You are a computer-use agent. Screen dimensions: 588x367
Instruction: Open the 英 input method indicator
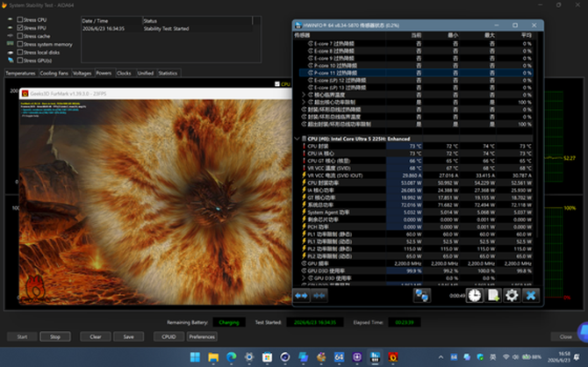click(492, 356)
